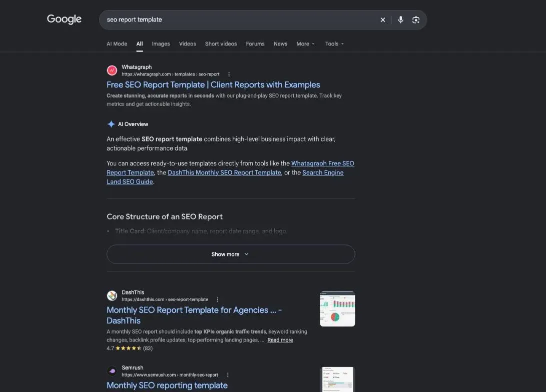This screenshot has height=392, width=546.
Task: Click the DashThis site name
Action: (x=133, y=292)
